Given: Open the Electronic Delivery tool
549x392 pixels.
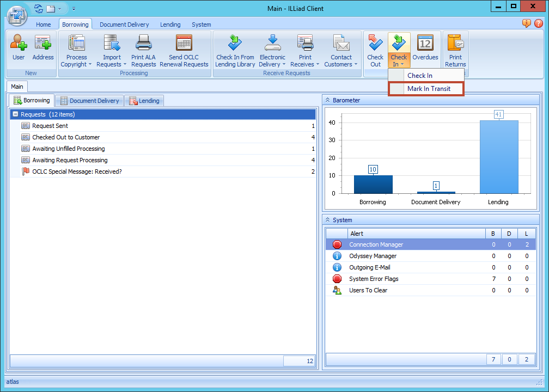Looking at the screenshot, I should [x=272, y=50].
